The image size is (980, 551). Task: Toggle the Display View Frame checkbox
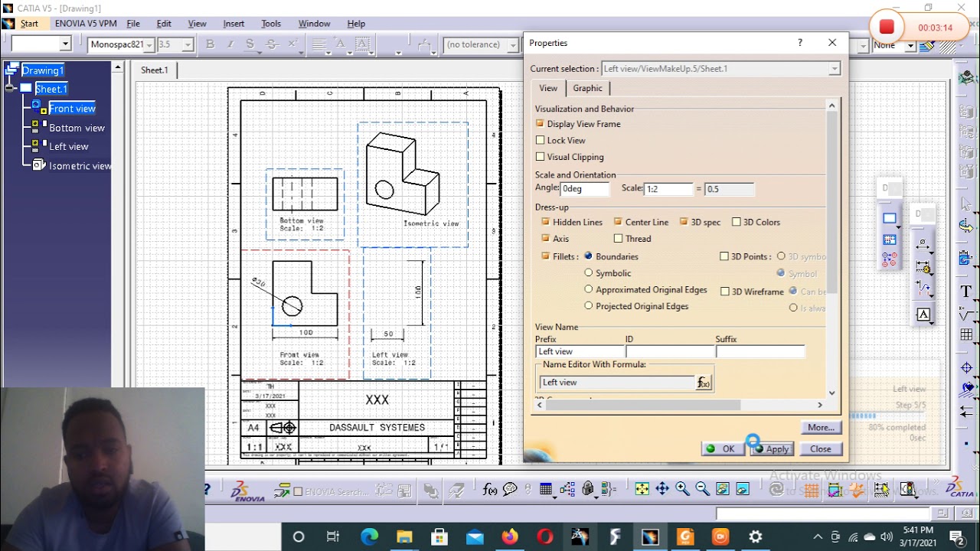540,124
